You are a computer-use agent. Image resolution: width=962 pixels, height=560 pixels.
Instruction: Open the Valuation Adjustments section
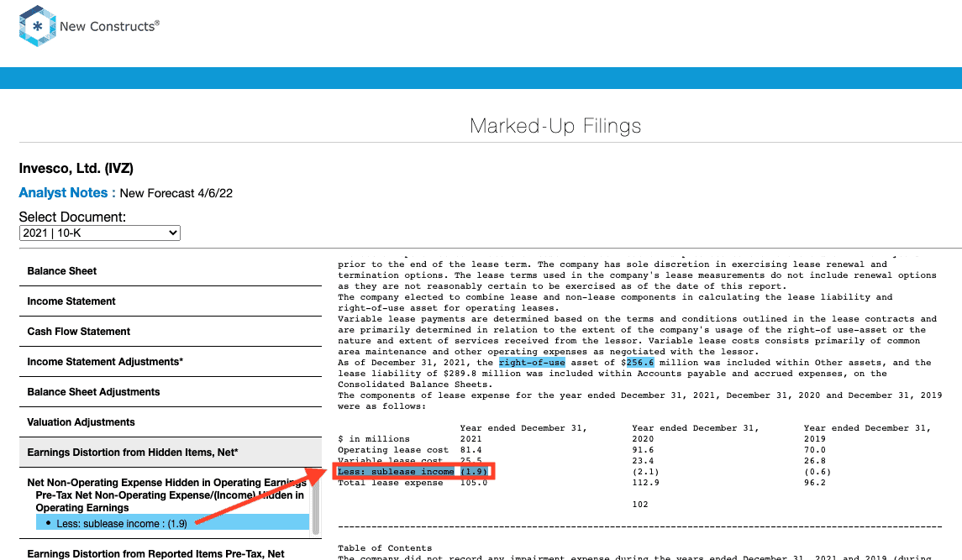coord(170,422)
